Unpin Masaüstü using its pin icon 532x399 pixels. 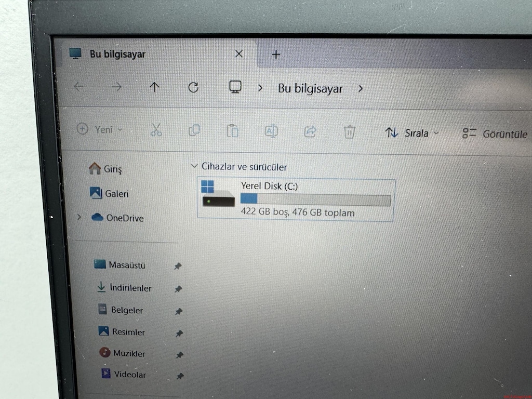pyautogui.click(x=178, y=267)
